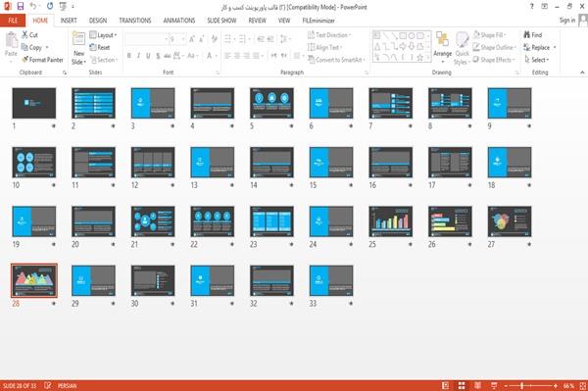Click the Format Painter icon

25,60
